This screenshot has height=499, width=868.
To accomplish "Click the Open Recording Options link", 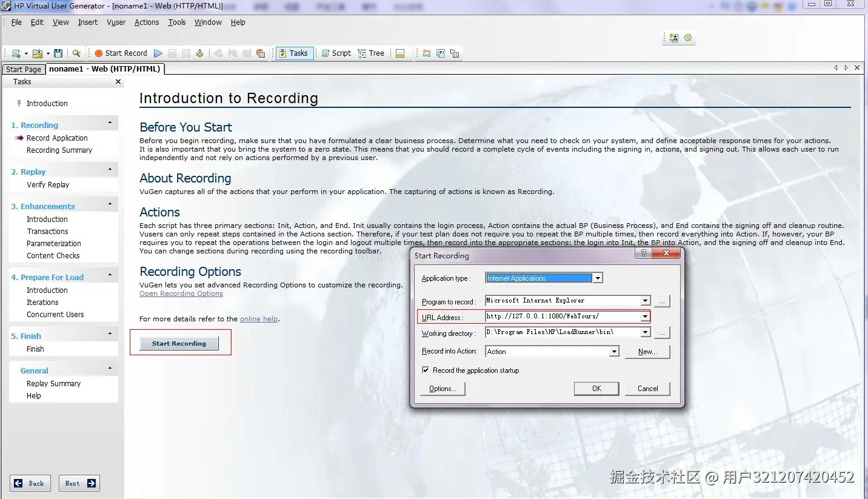I will 181,293.
